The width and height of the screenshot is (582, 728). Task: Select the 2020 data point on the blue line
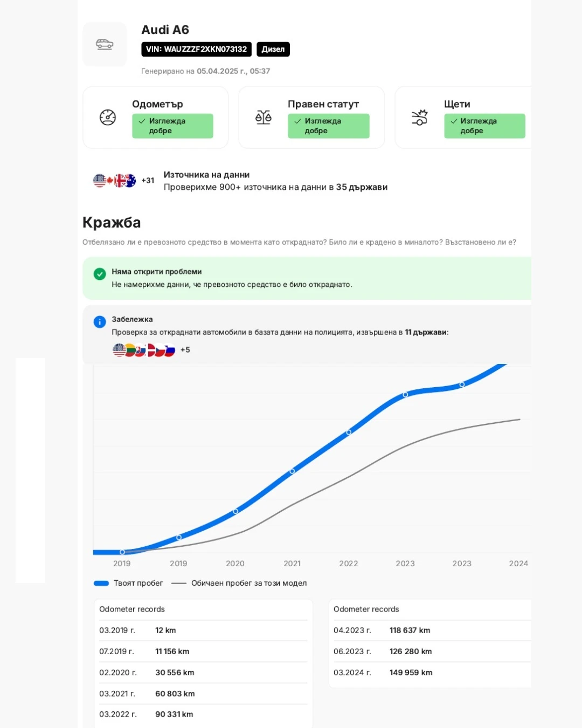235,511
